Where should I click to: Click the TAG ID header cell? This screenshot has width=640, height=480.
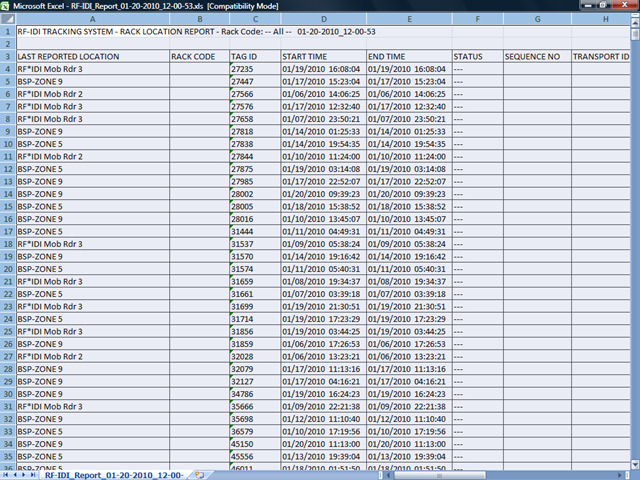point(255,56)
